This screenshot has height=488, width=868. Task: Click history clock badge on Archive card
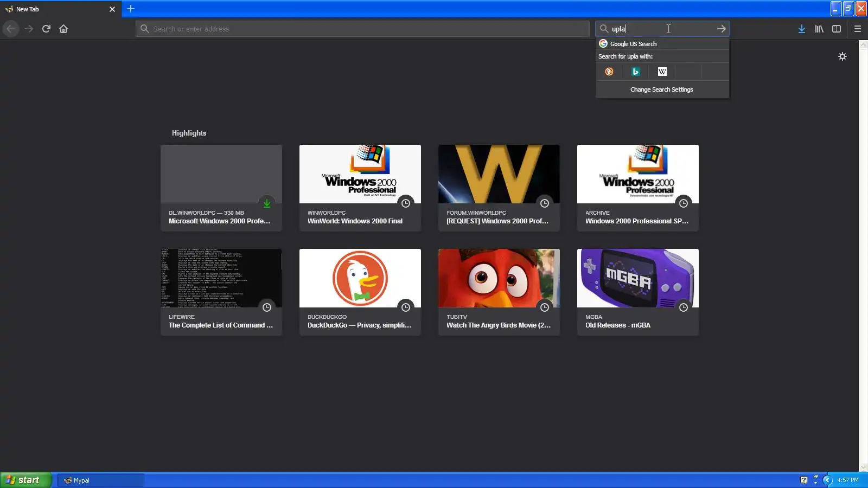[684, 203]
